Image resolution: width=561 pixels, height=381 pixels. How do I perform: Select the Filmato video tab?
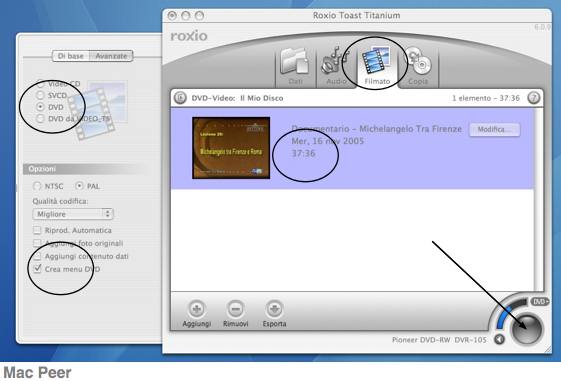point(377,67)
